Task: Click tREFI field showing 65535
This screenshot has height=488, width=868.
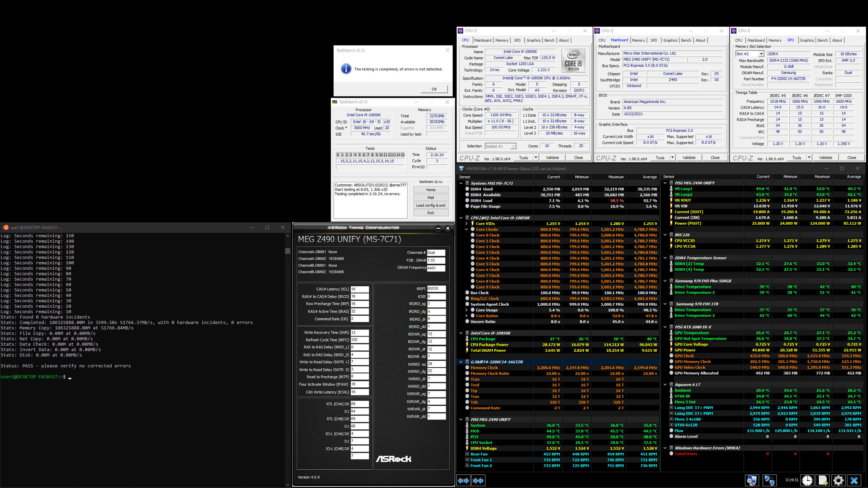Action: 436,289
